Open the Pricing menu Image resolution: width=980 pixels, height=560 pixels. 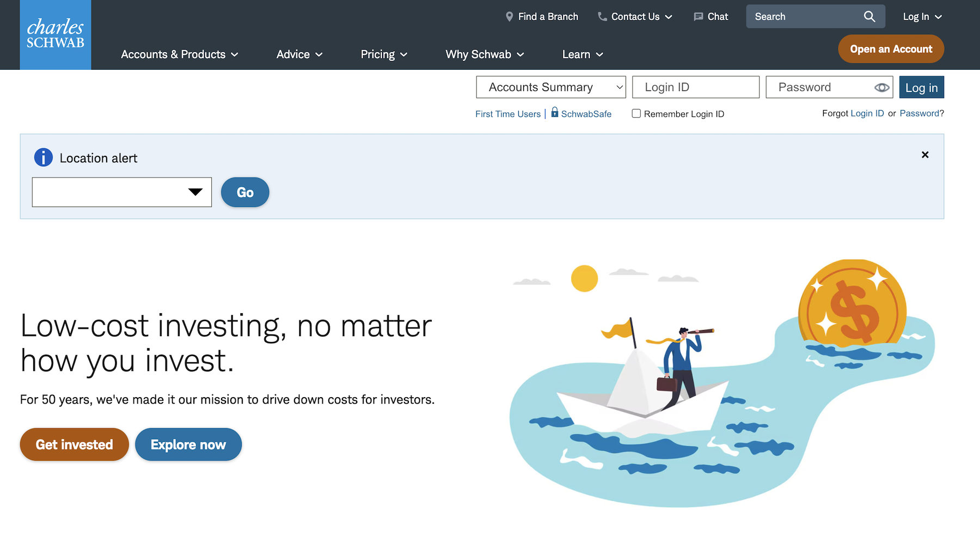[x=384, y=54]
